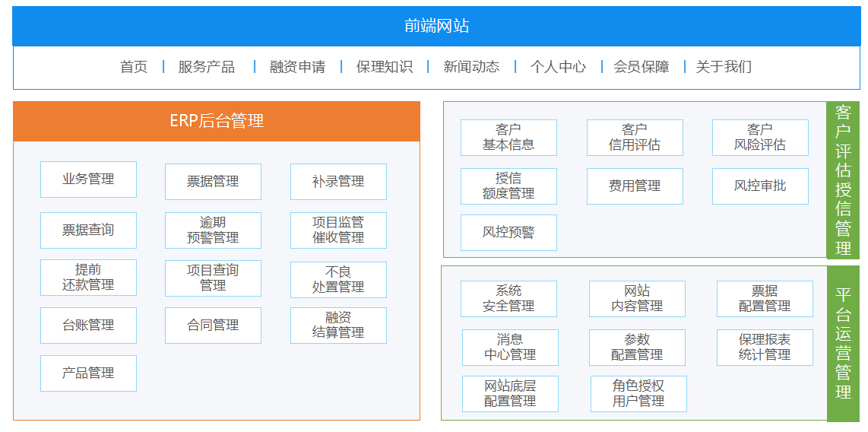
Task: Open 保理知识 navigation link
Action: click(x=385, y=67)
